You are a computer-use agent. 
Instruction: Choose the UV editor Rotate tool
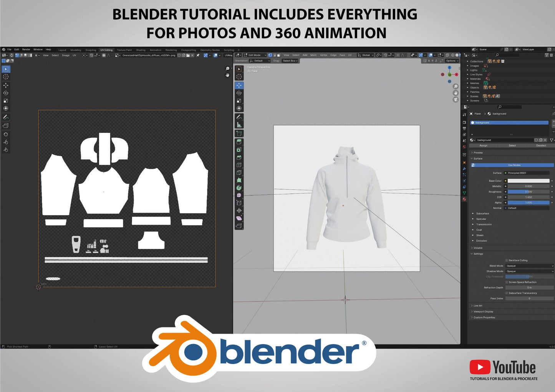tap(6, 93)
